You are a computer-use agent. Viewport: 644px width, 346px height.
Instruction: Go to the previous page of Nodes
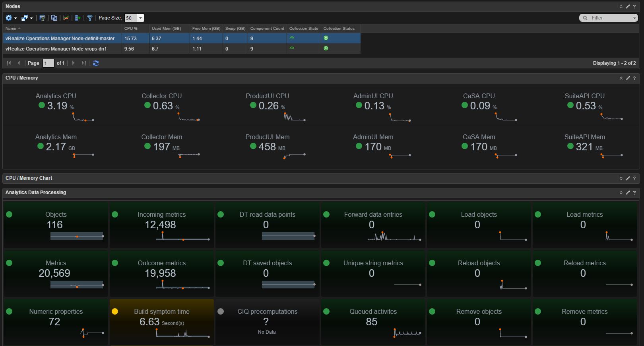18,63
